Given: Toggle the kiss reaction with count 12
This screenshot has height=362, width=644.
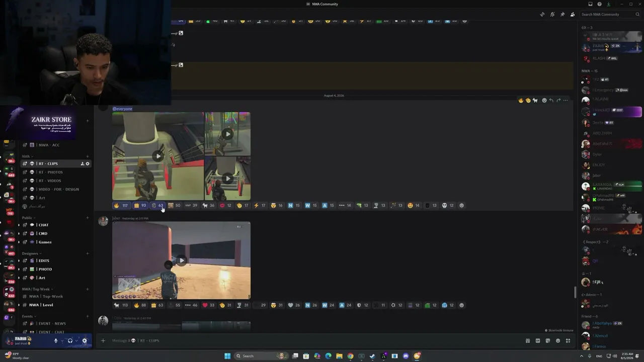Looking at the screenshot, I should 225,205.
